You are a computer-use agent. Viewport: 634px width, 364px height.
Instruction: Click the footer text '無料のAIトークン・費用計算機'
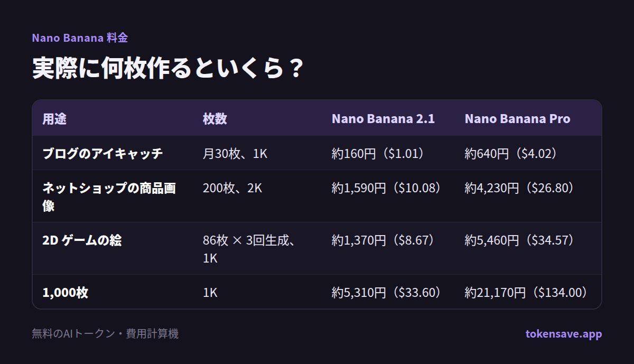(105, 334)
